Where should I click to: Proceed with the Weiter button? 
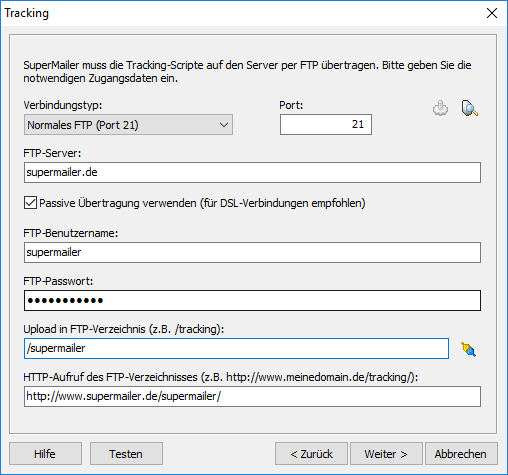[x=386, y=454]
